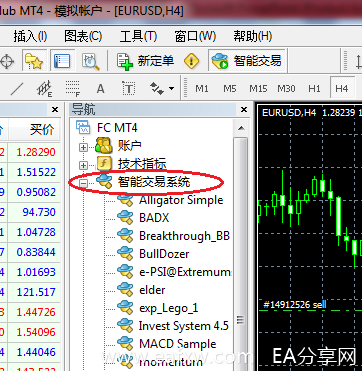Image resolution: width=362 pixels, height=371 pixels.
Task: Open the Strategy Tester magnifier icon
Action: point(91,61)
